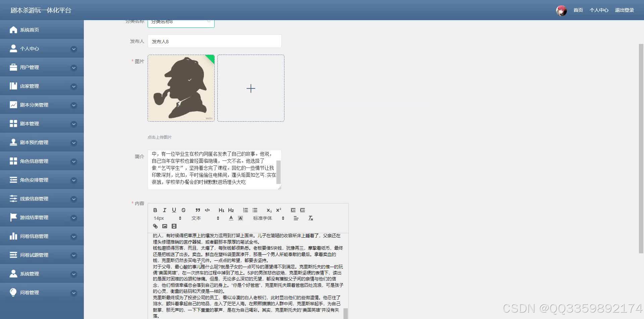This screenshot has width=644, height=319.
Task: Insert an image in the editor
Action: [x=164, y=226]
